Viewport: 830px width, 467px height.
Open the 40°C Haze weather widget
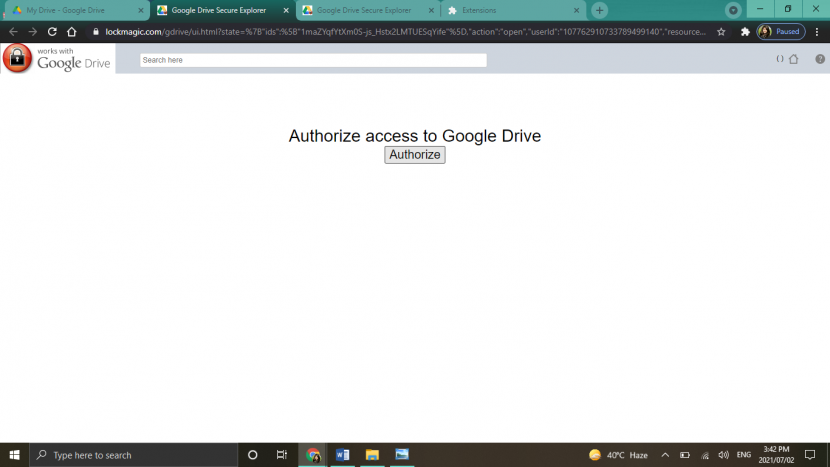tap(618, 455)
